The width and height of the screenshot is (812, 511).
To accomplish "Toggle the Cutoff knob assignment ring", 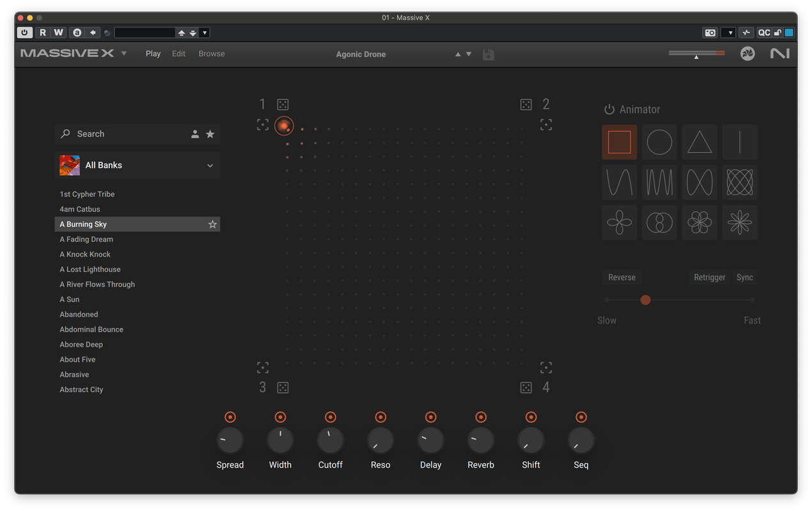I will (331, 417).
